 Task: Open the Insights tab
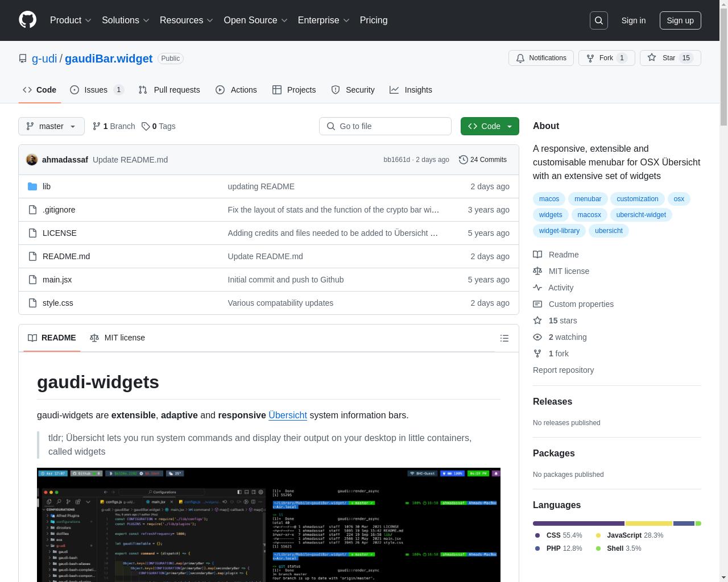pos(411,90)
